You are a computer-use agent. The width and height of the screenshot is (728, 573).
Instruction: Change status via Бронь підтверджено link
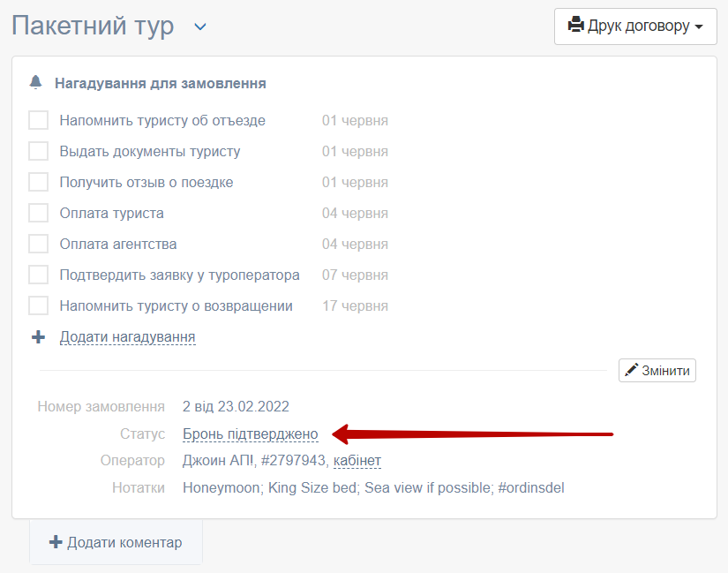click(251, 434)
